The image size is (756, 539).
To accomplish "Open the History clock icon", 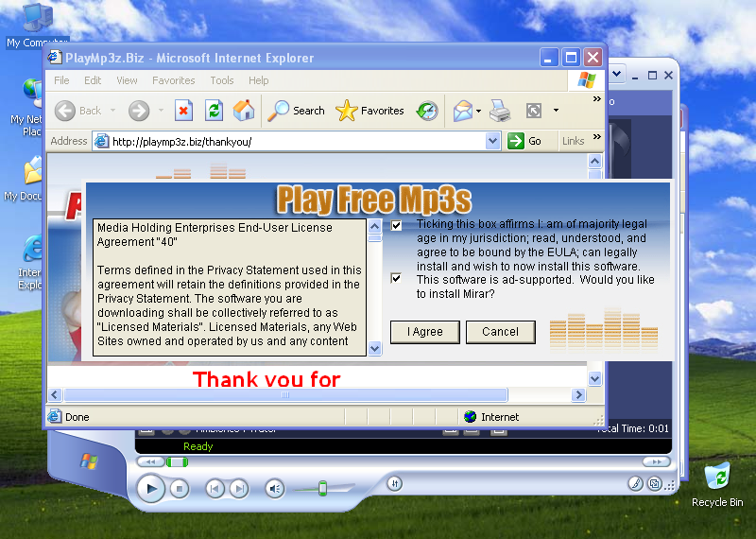I will [x=427, y=111].
